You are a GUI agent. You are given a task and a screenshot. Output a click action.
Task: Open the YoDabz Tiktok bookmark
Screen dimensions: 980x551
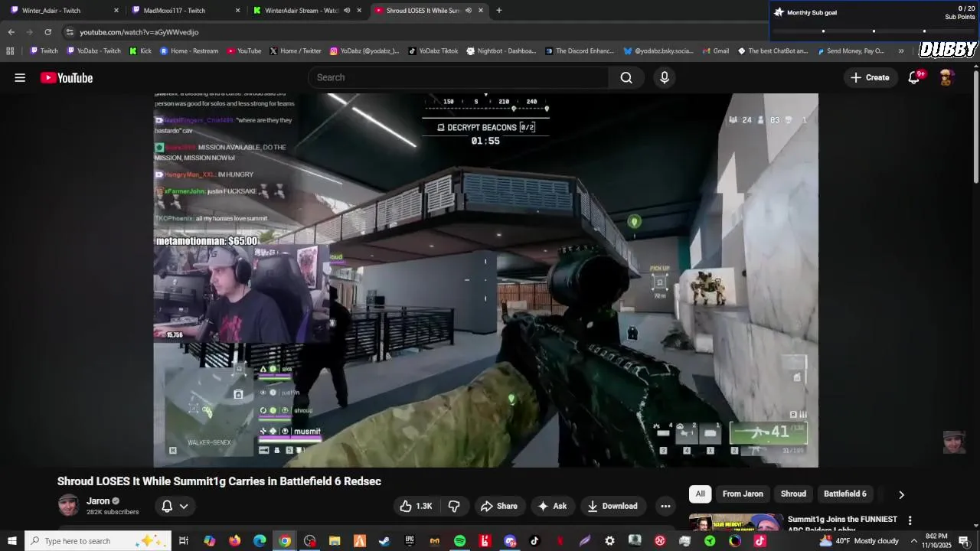coord(433,51)
